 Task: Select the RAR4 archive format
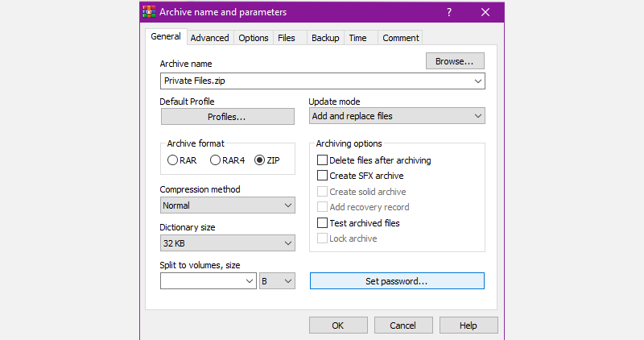[216, 160]
